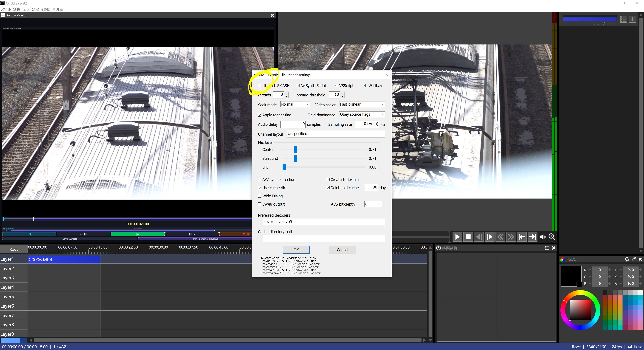Click the eyedropper in color settings panel

pos(633,259)
